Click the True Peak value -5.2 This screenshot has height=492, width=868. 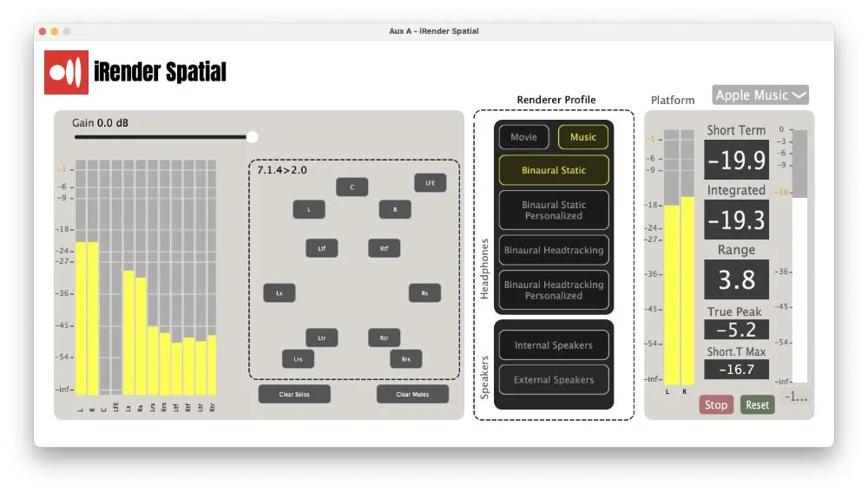point(736,330)
